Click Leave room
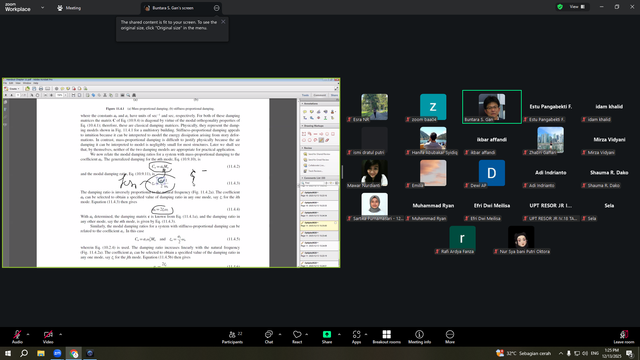Viewport: 640px width, 360px height. click(624, 337)
